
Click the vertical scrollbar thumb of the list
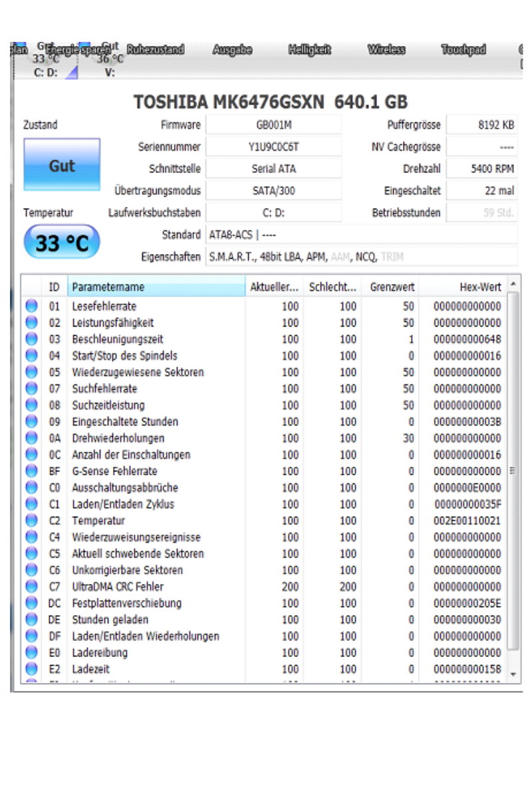[x=513, y=471]
